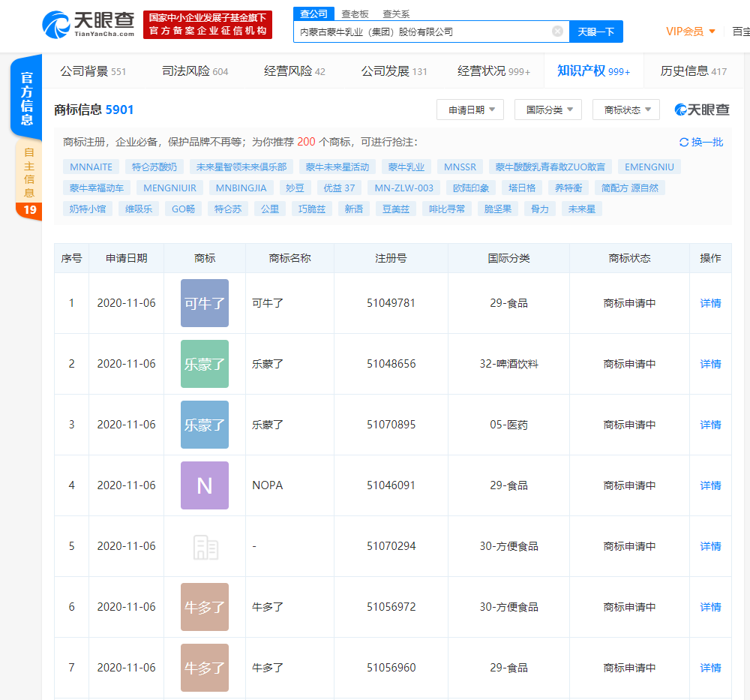Screen dimensions: 750x700
Task: Open the VIP会员 dropdown menu
Action: coord(691,32)
